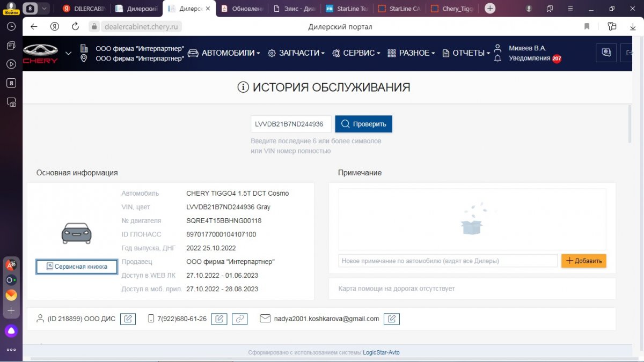Click the Добавить note button
Viewport: 644px width, 362px height.
[x=584, y=261]
